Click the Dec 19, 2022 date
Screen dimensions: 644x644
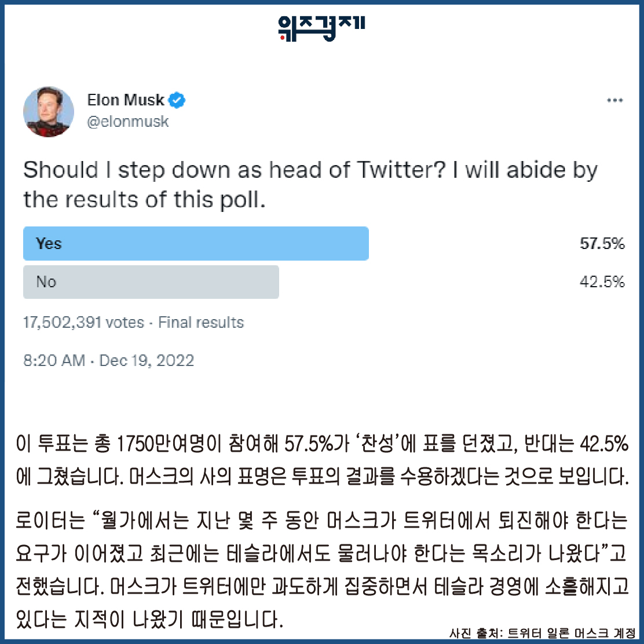(147, 361)
